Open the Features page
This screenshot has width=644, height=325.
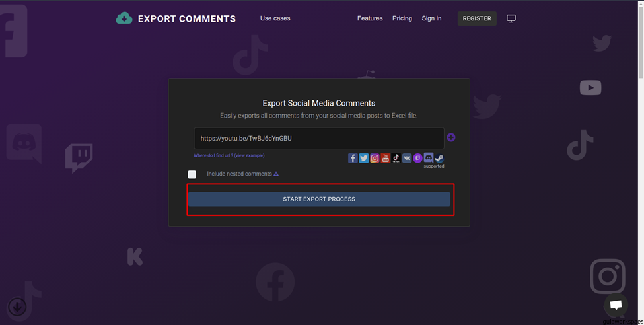370,18
